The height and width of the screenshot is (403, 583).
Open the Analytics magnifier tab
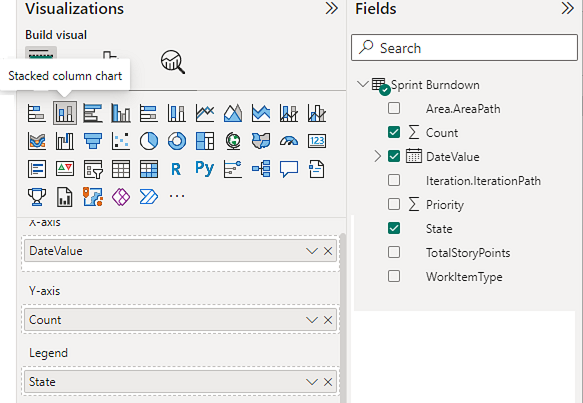tap(173, 62)
